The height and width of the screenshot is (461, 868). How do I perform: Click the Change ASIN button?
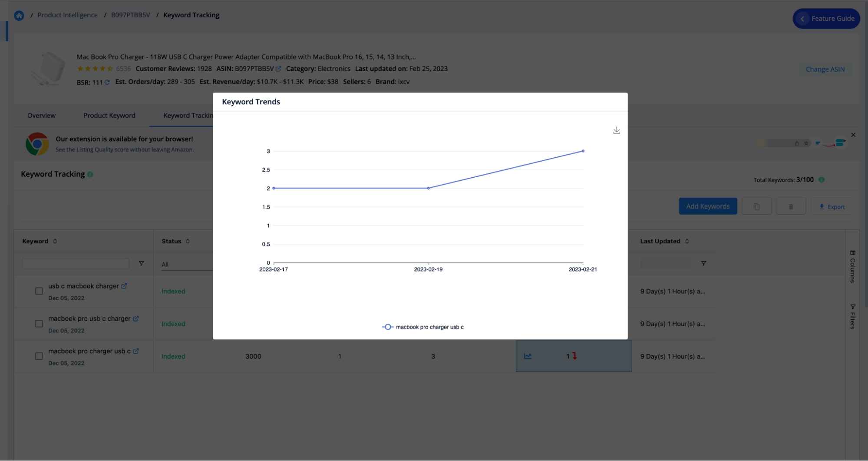click(x=825, y=70)
